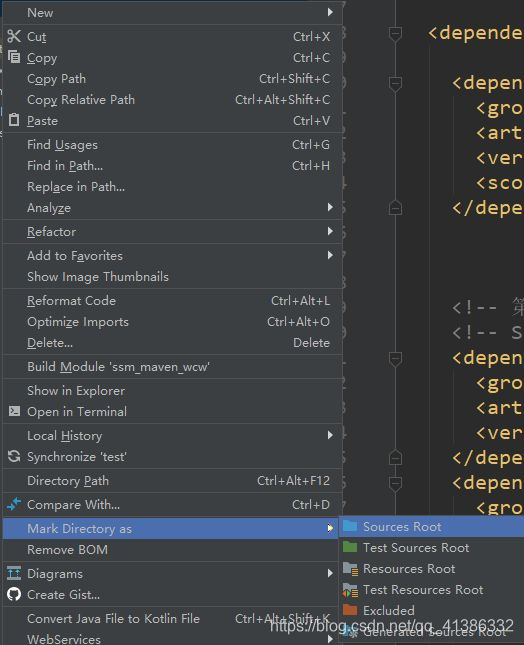This screenshot has height=645, width=524.
Task: Click Ctrl+Alt+F12 shortcut text
Action: (x=293, y=480)
